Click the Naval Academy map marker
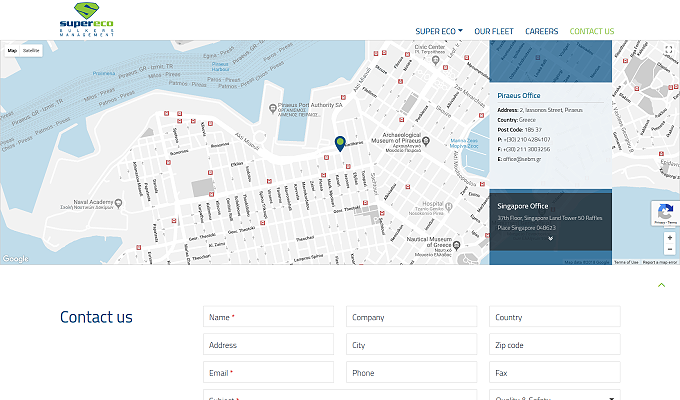 118,203
